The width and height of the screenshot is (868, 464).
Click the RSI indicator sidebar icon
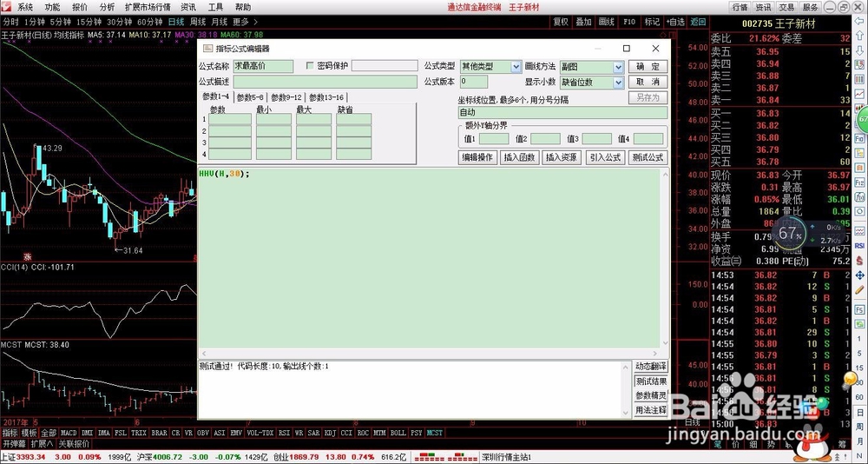click(859, 246)
